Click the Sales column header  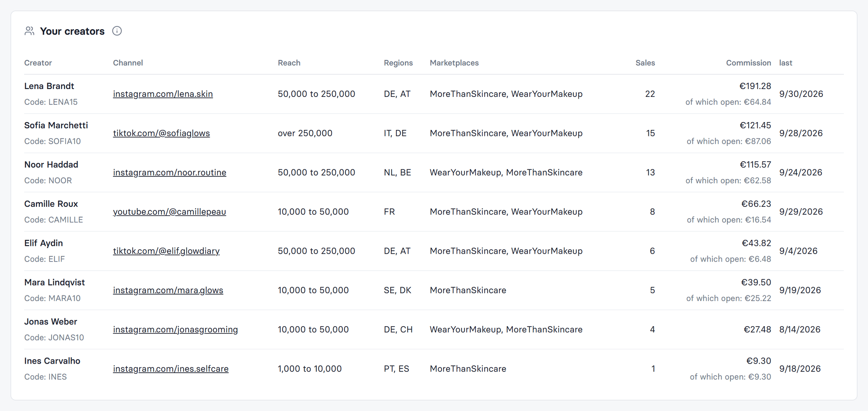point(645,63)
